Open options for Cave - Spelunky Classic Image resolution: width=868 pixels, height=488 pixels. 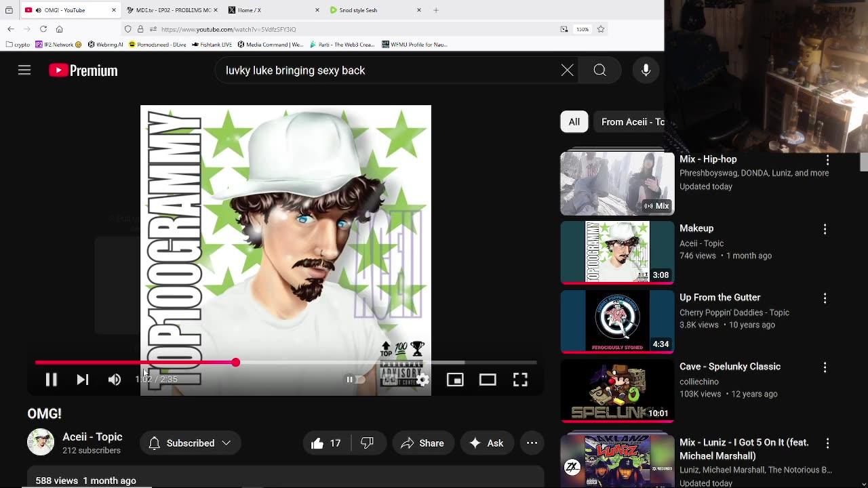tap(825, 367)
